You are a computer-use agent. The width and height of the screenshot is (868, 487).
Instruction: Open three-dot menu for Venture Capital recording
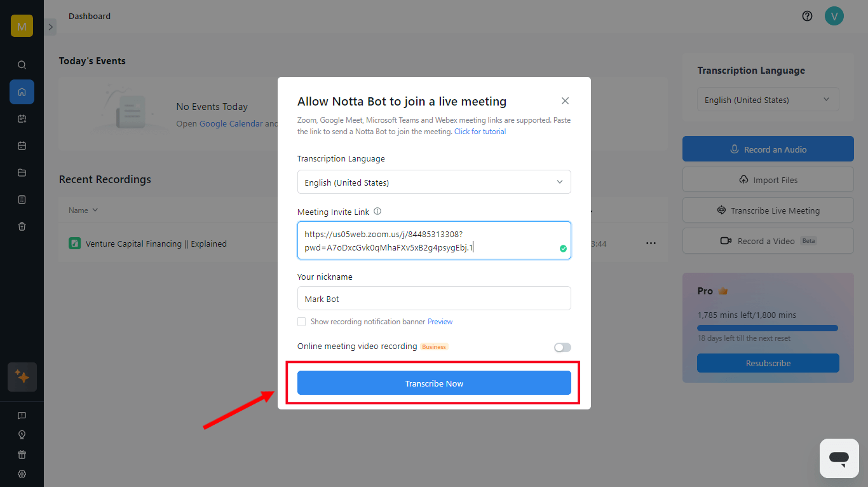click(651, 243)
